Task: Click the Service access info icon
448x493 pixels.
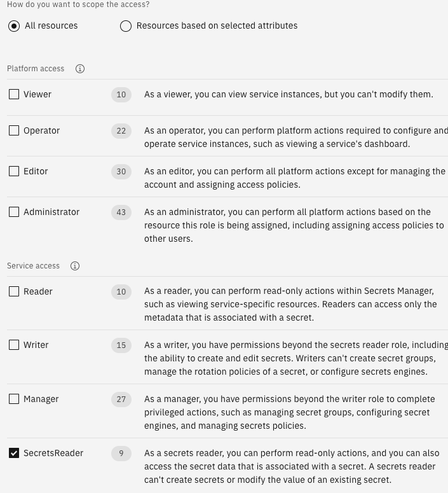Action: tap(75, 266)
